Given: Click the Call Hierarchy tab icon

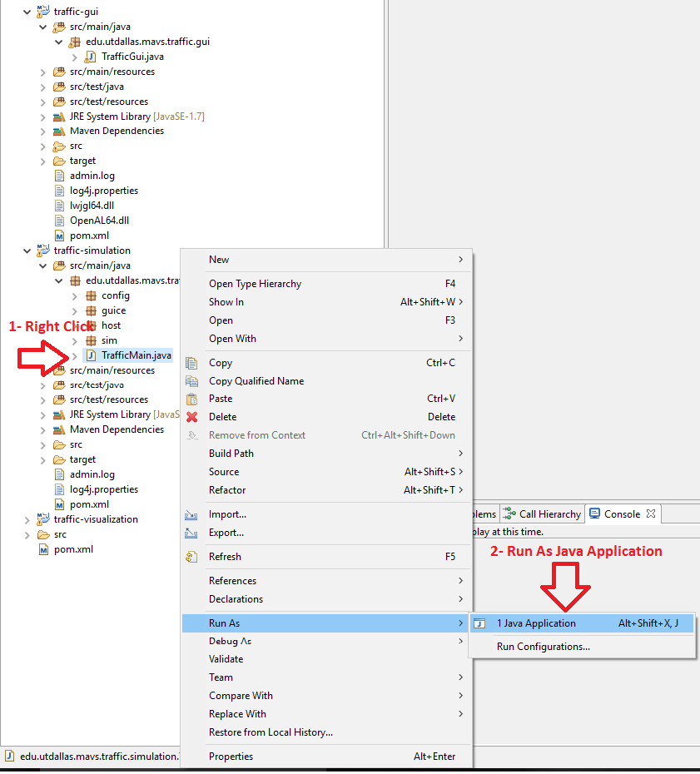Looking at the screenshot, I should pos(509,514).
